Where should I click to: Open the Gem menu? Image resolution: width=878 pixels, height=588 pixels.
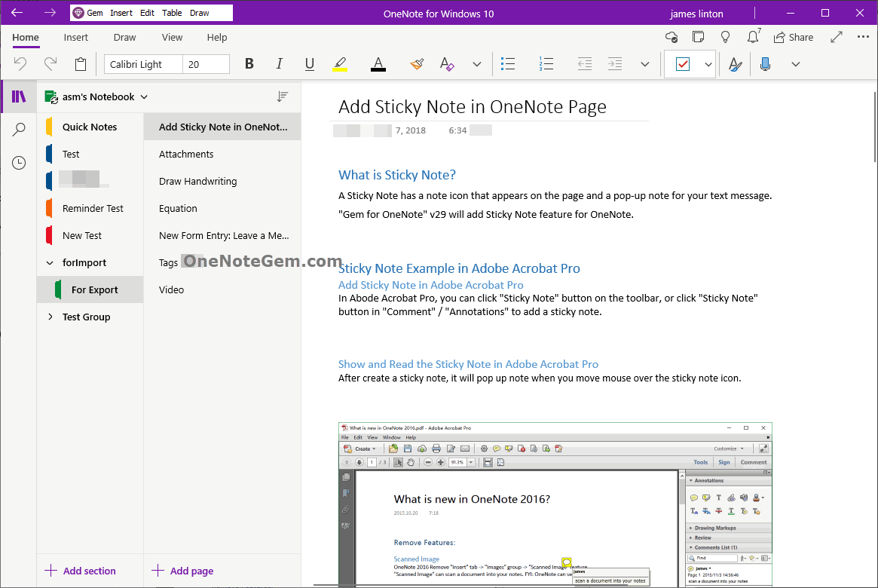click(89, 13)
